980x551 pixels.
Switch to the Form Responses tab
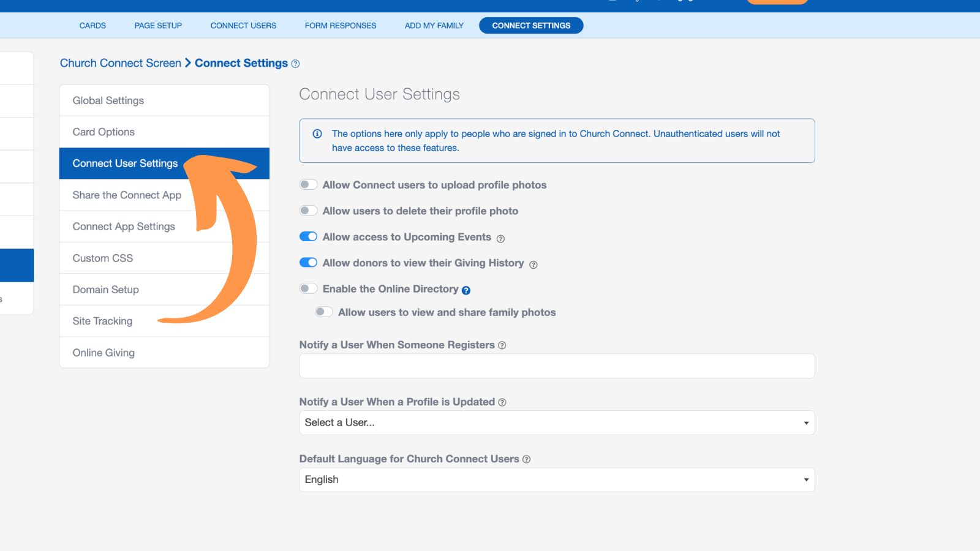pyautogui.click(x=341, y=26)
